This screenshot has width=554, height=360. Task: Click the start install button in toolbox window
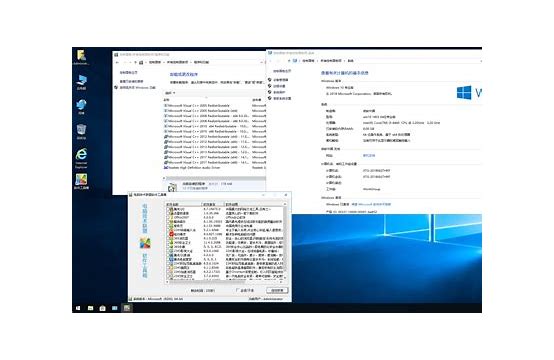pyautogui.click(x=277, y=290)
